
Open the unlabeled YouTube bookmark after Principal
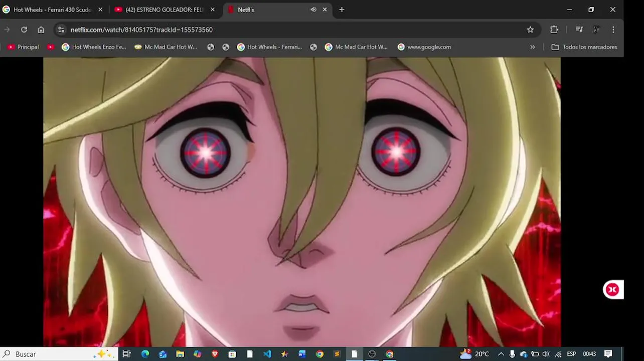pos(51,47)
